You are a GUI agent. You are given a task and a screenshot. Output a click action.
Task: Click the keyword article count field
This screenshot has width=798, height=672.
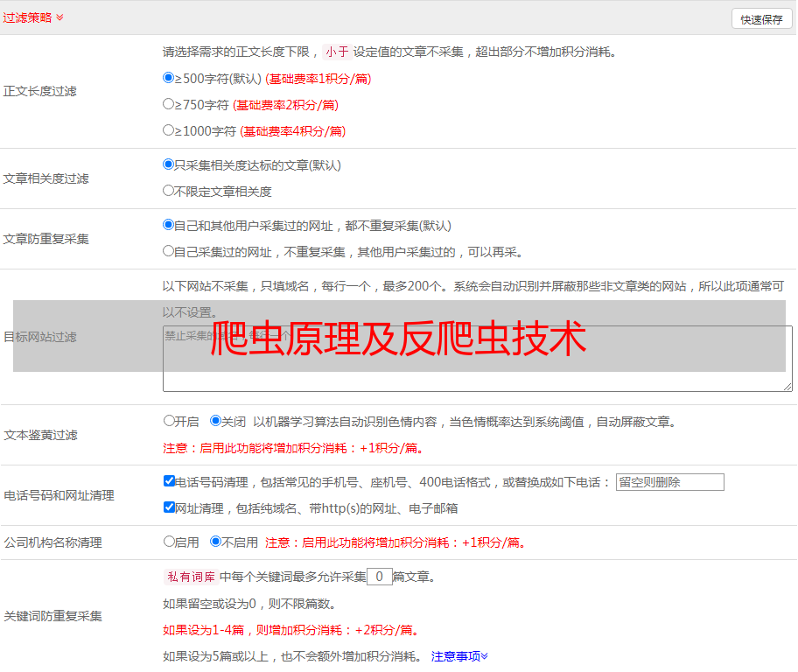click(380, 577)
